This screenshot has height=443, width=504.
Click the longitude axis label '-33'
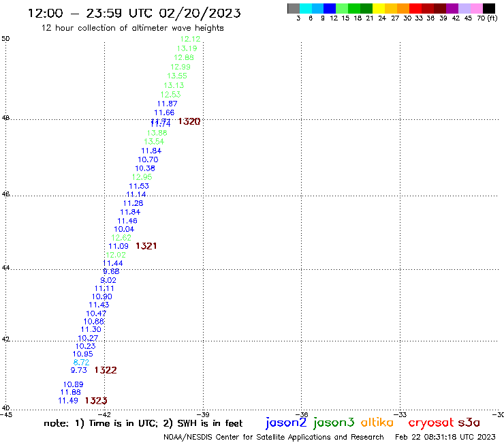401,414
